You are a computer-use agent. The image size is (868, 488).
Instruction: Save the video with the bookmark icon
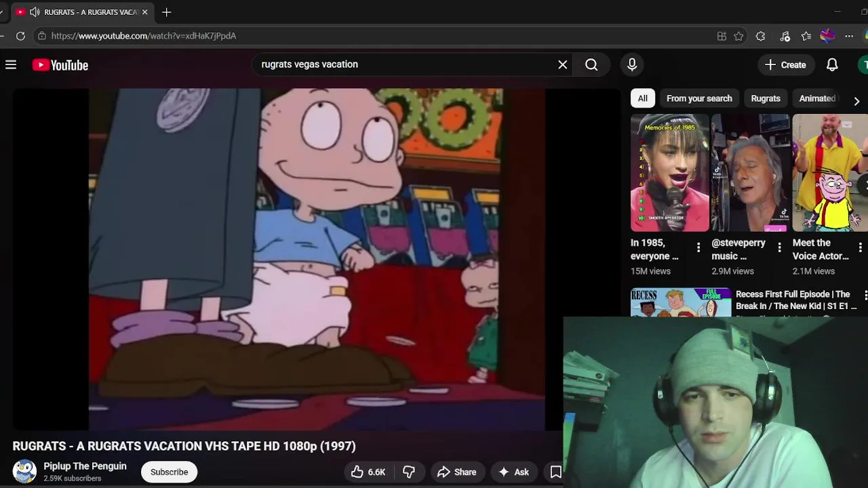click(555, 472)
